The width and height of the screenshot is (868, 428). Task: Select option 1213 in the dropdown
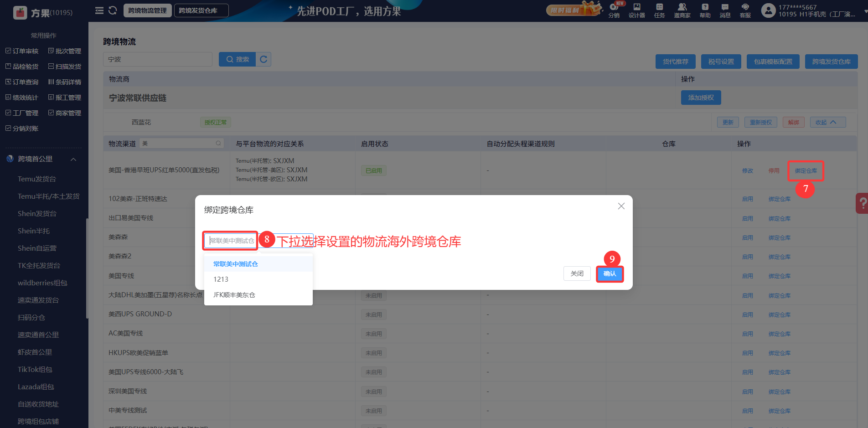coord(258,279)
